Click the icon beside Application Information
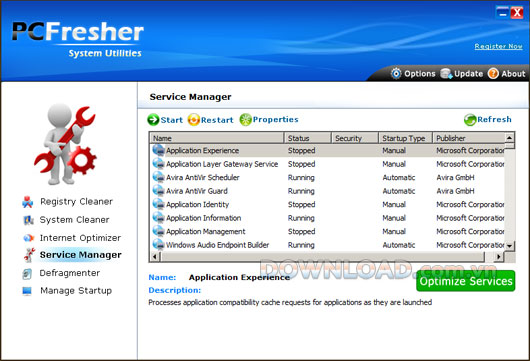Image resolution: width=530 pixels, height=361 pixels. tap(158, 218)
